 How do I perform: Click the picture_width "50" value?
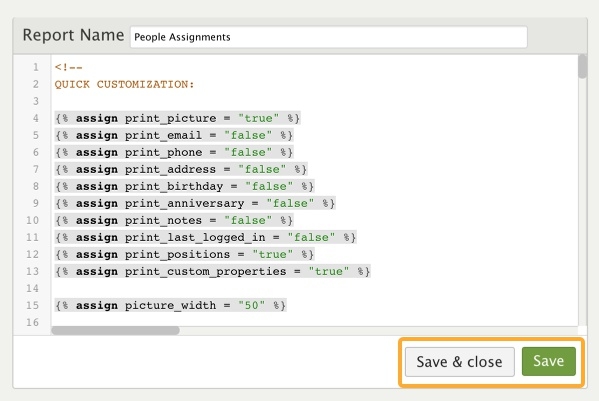tap(251, 305)
